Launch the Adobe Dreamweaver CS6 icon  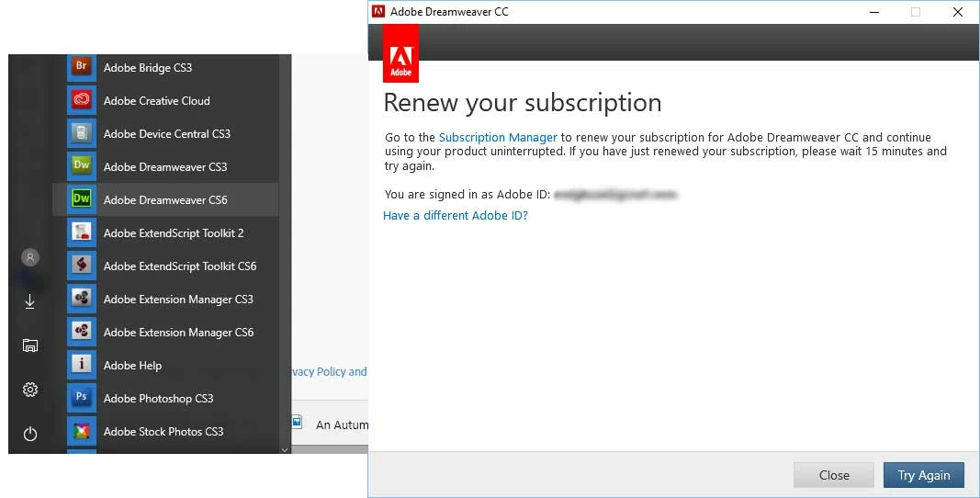point(81,199)
